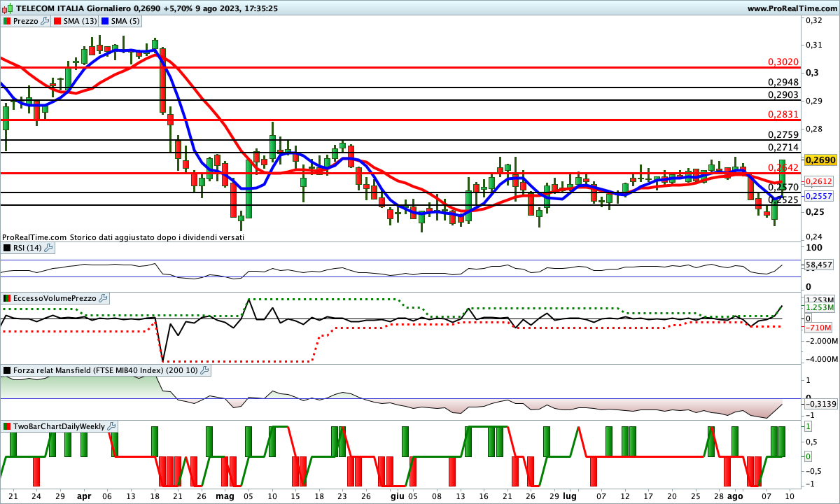Click the blue SMA (5) color swatch
This screenshot has width=840, height=504.
(x=105, y=21)
